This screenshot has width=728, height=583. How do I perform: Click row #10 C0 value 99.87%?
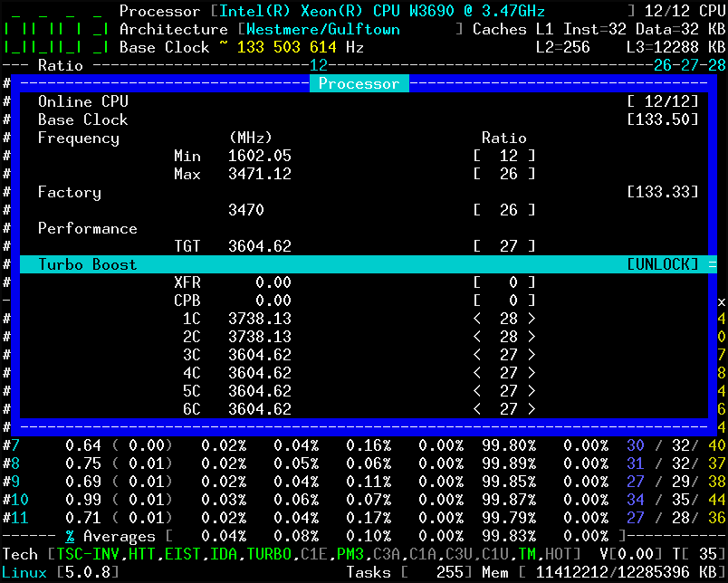(x=509, y=500)
